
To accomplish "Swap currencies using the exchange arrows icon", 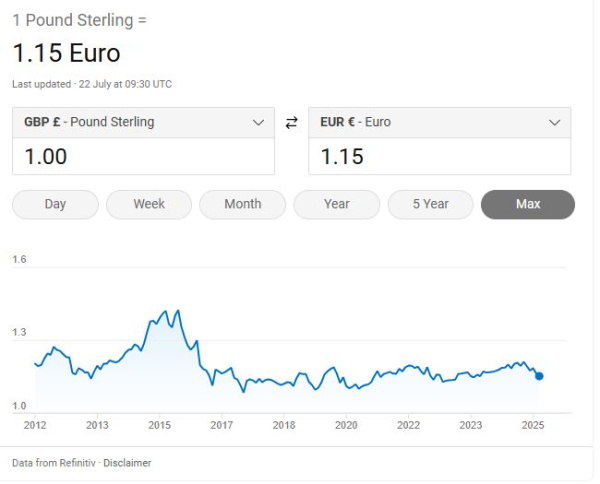I will (292, 123).
